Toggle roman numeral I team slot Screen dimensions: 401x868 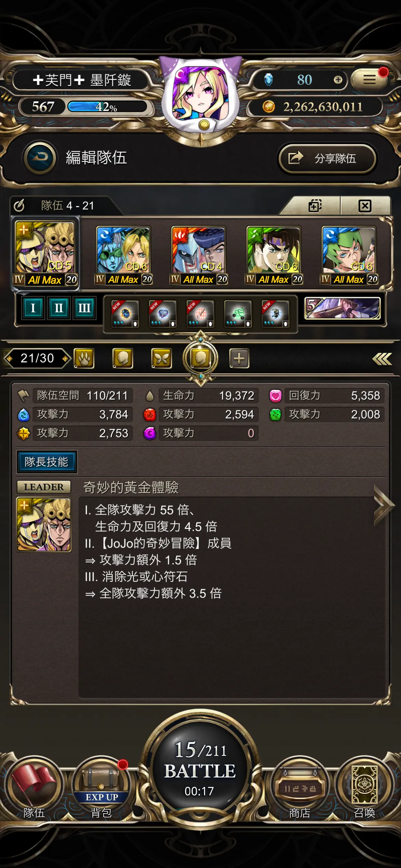(33, 308)
